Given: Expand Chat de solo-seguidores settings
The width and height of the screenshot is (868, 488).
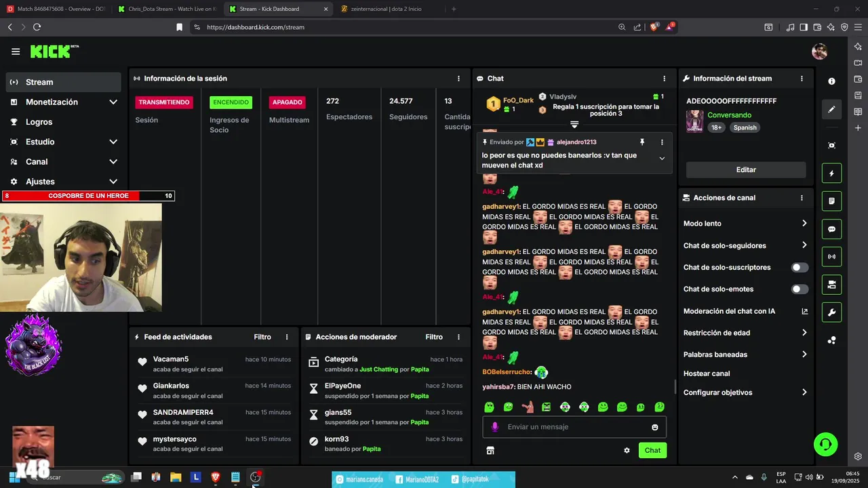Looking at the screenshot, I should click(x=745, y=245).
